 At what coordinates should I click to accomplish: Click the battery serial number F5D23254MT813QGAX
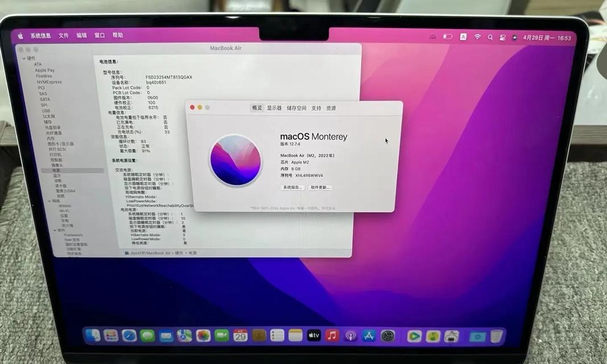[169, 77]
